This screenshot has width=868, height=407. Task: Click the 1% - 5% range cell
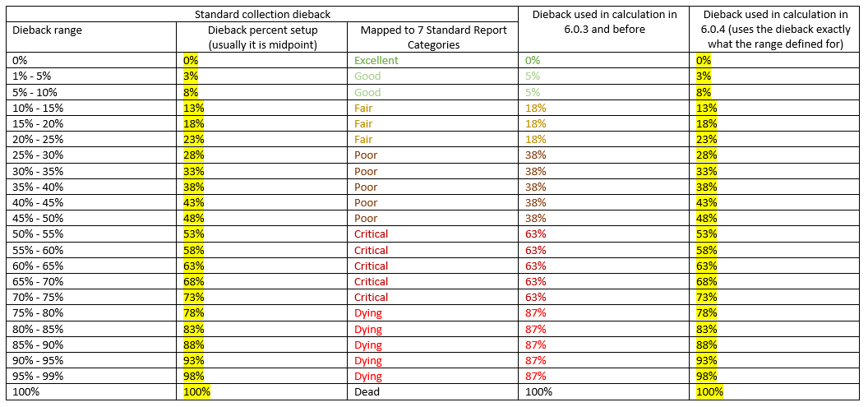point(92,76)
